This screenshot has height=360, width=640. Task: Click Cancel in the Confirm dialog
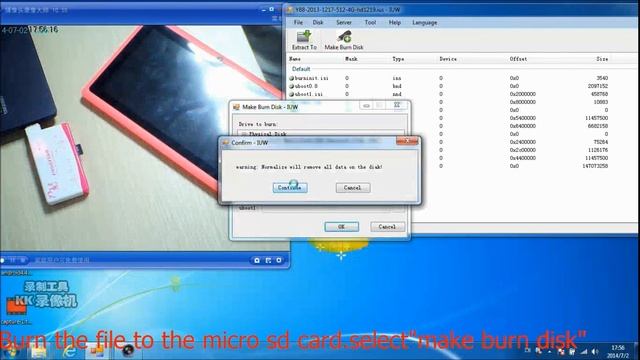pyautogui.click(x=353, y=188)
